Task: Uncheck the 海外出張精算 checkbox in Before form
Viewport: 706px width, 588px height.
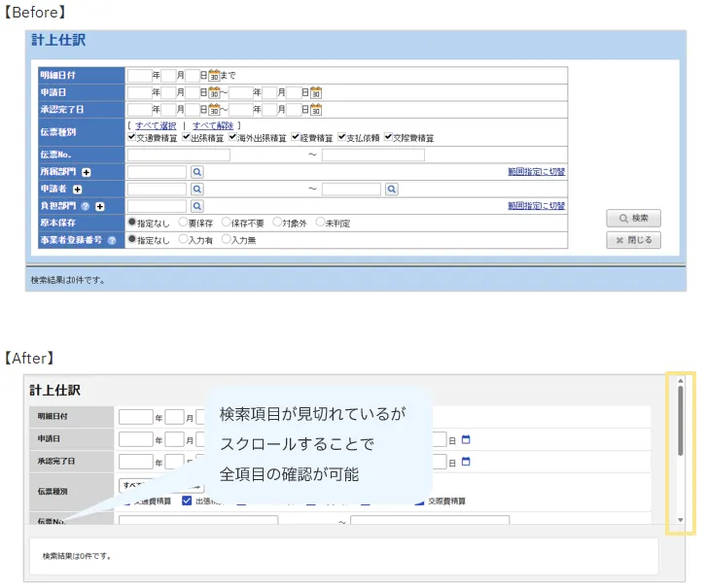Action: point(233,138)
